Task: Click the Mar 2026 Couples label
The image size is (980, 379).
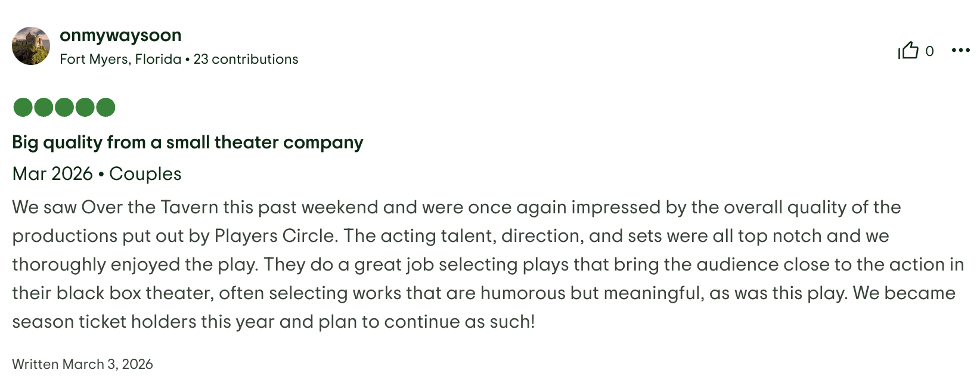Action: (x=97, y=173)
